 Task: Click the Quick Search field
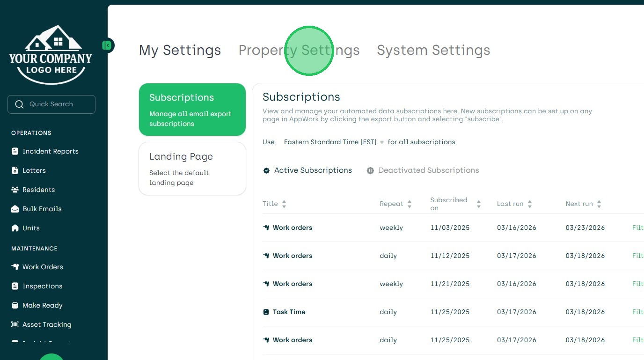click(51, 104)
